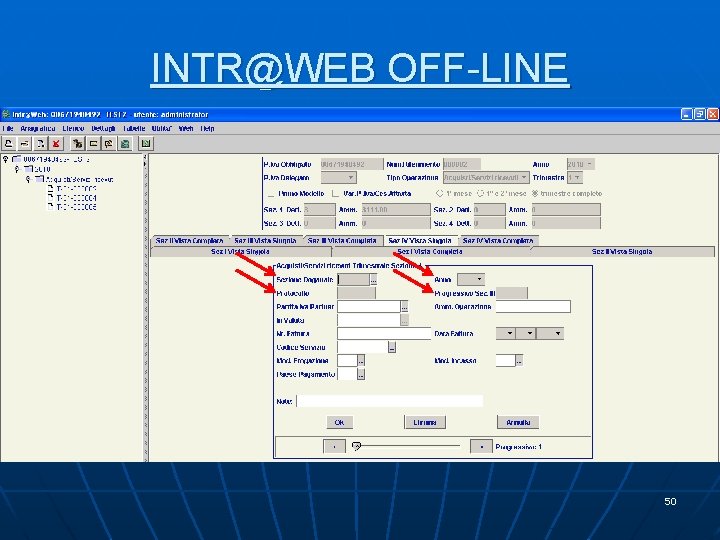The height and width of the screenshot is (540, 720).
Task: Open the Tabelle menu
Action: tap(134, 129)
